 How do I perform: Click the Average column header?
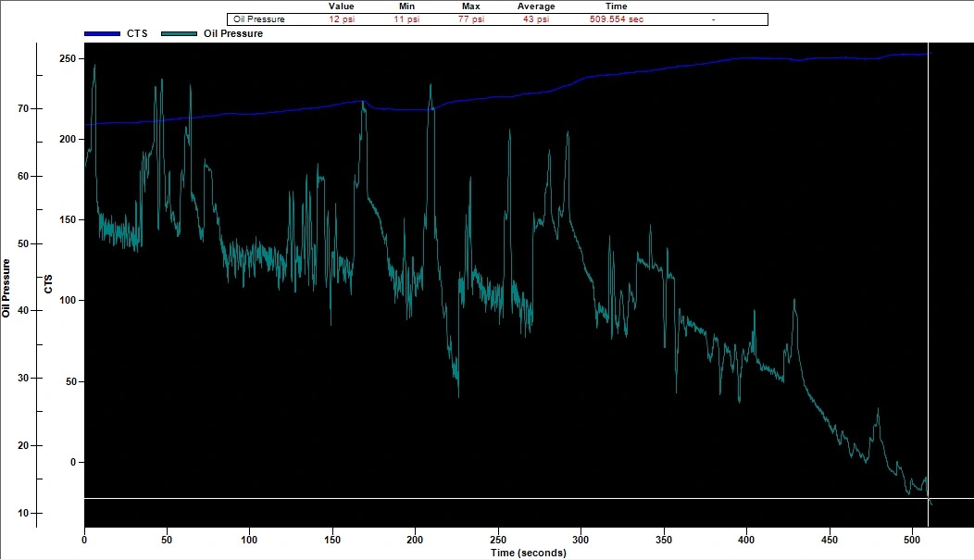[536, 6]
